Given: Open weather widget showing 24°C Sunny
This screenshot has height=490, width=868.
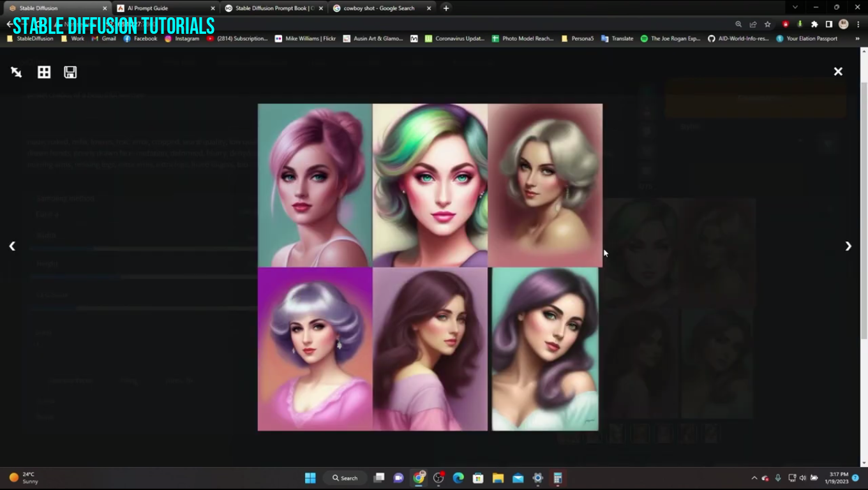Looking at the screenshot, I should tap(24, 478).
